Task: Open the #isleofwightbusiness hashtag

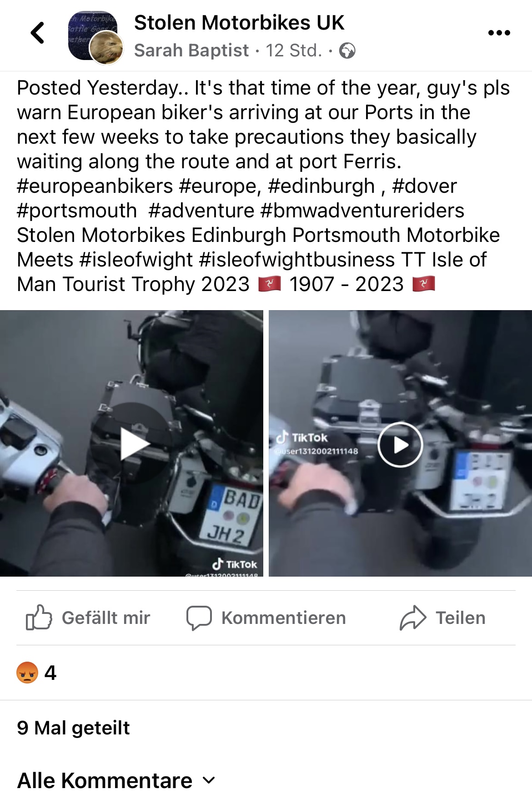Action: point(297,260)
